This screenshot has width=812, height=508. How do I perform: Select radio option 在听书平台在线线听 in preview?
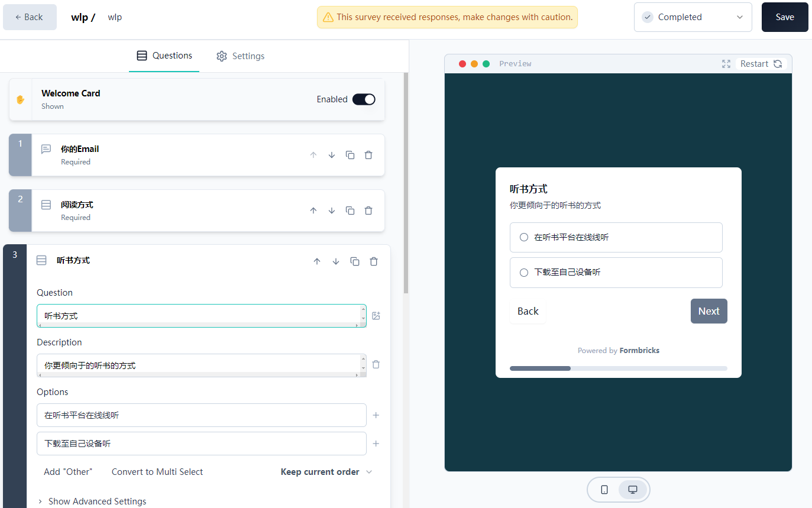pyautogui.click(x=524, y=237)
